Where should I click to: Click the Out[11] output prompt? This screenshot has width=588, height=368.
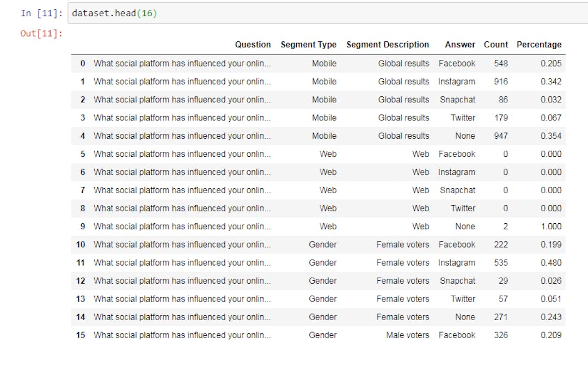[x=41, y=33]
